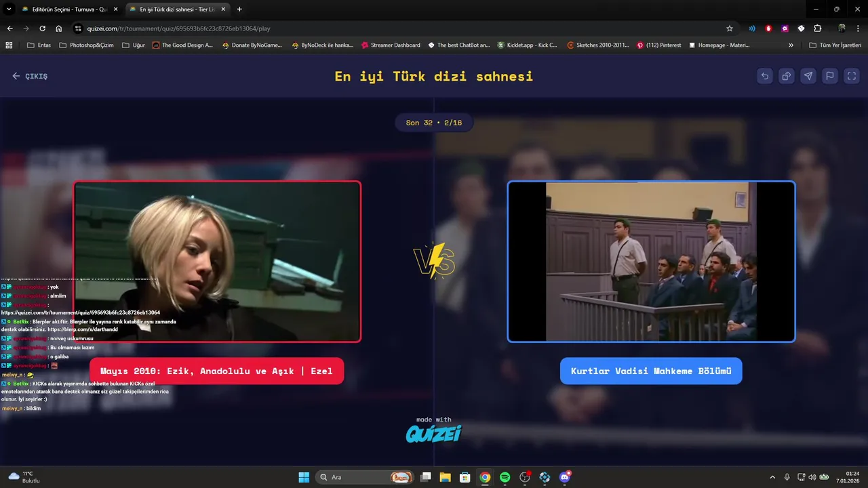Vote for Kurtlar Vadisi Mahkeme Bölümü button
Screen dimensions: 868x488
click(x=651, y=371)
